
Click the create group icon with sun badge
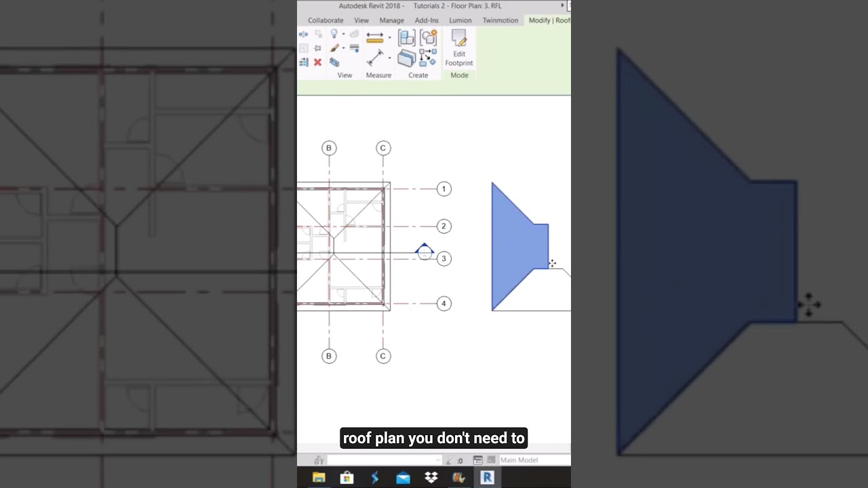click(428, 38)
